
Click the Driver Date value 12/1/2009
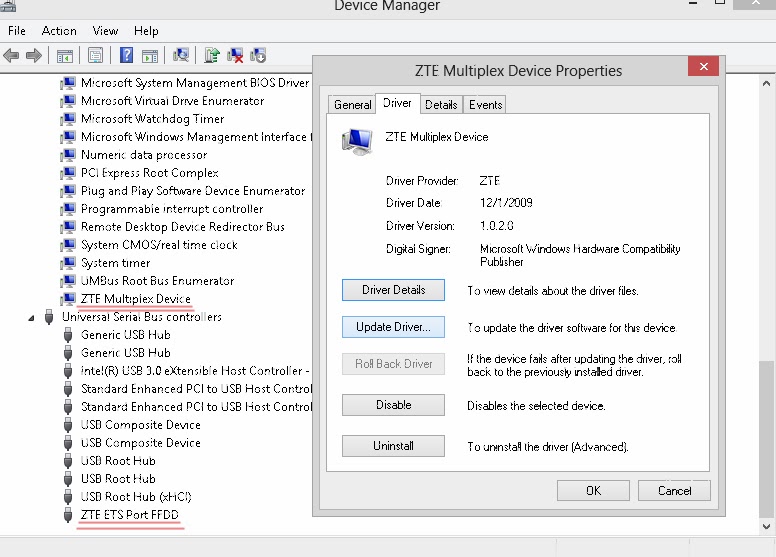click(506, 203)
